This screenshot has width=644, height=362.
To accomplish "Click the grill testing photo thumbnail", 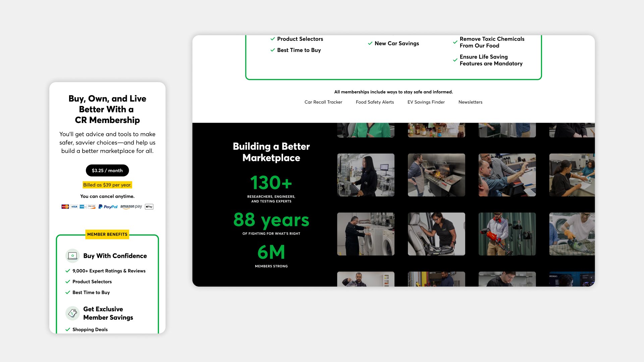I will (x=436, y=175).
